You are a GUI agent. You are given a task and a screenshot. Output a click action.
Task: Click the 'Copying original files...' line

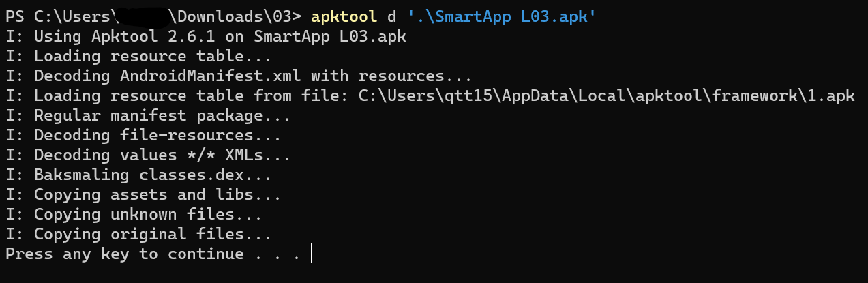(x=138, y=234)
